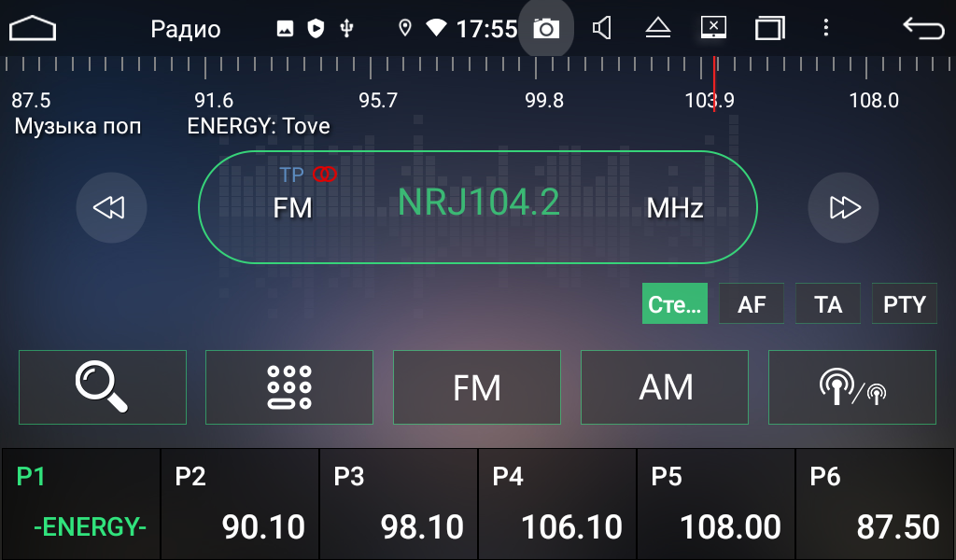
Task: Tap the FM label inside frequency display
Action: pyautogui.click(x=292, y=208)
